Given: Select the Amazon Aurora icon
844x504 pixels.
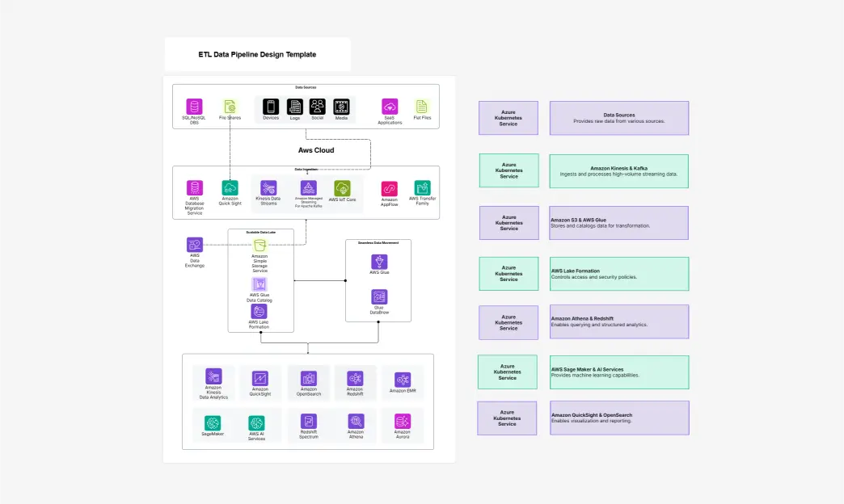Looking at the screenshot, I should [403, 421].
